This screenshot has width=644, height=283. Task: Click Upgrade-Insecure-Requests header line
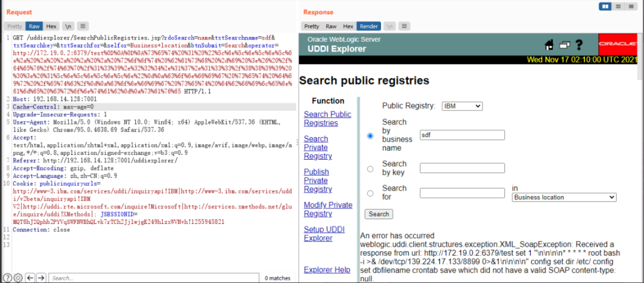point(60,114)
